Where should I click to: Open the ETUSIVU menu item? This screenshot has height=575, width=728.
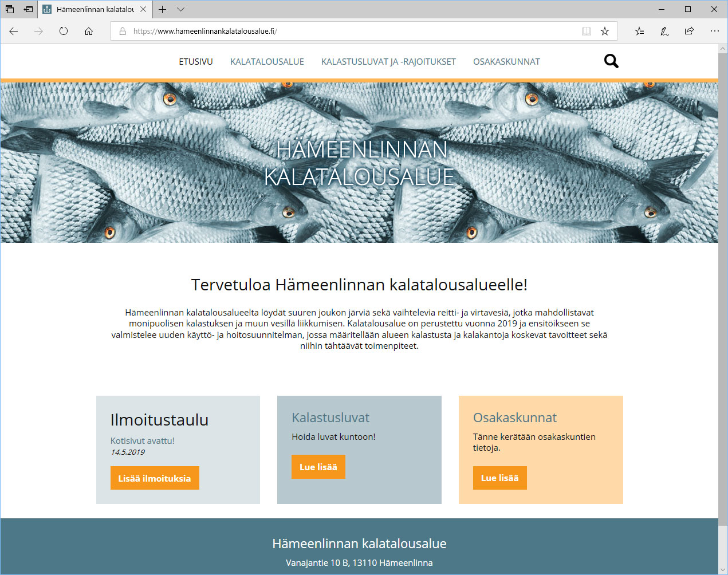196,62
